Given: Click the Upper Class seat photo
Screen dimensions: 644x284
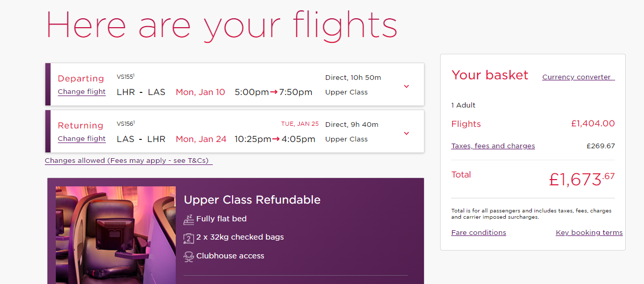Looking at the screenshot, I should (x=116, y=235).
